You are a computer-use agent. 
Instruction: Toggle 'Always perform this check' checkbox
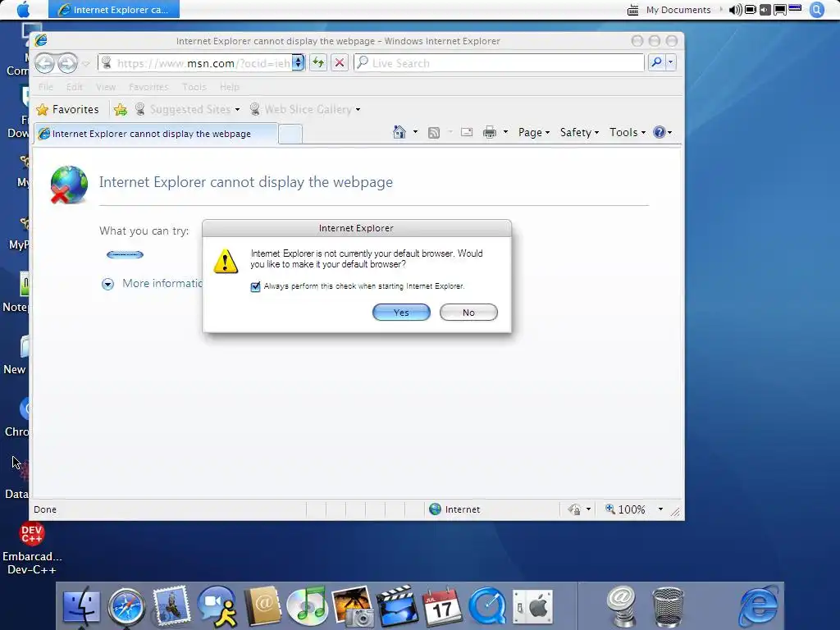click(256, 286)
